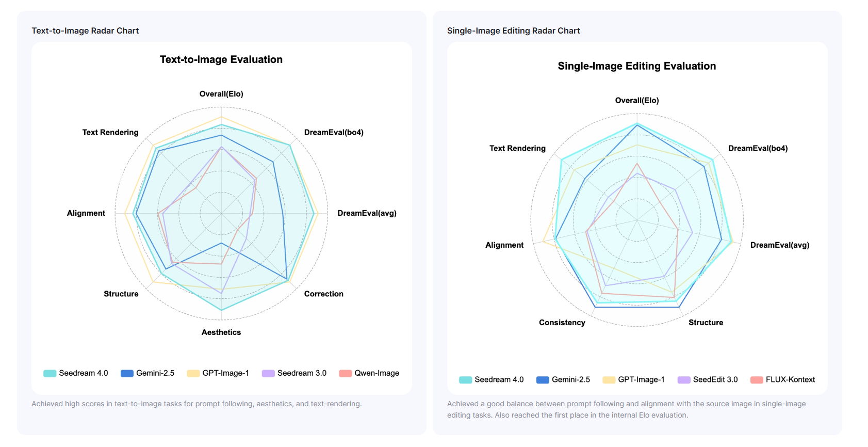Toggle the Qwen-Image series legend label

[376, 373]
